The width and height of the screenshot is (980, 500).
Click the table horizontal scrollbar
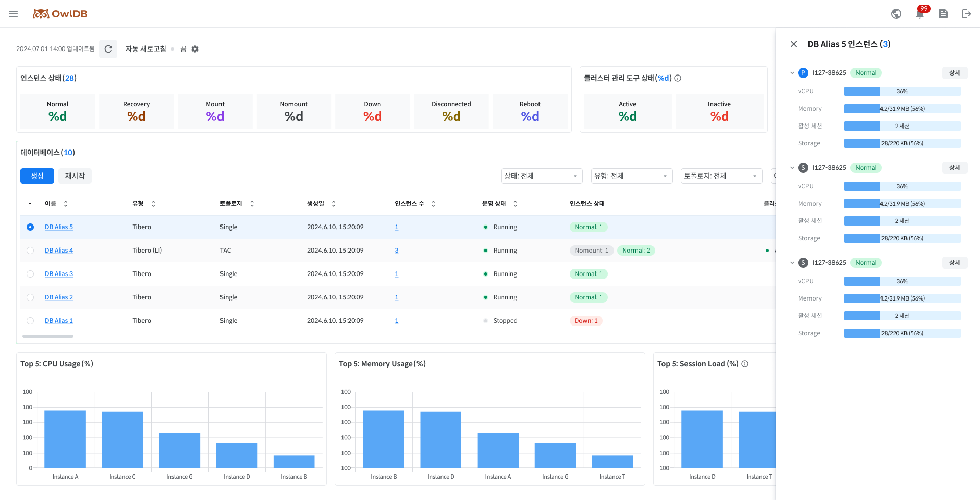[48, 336]
